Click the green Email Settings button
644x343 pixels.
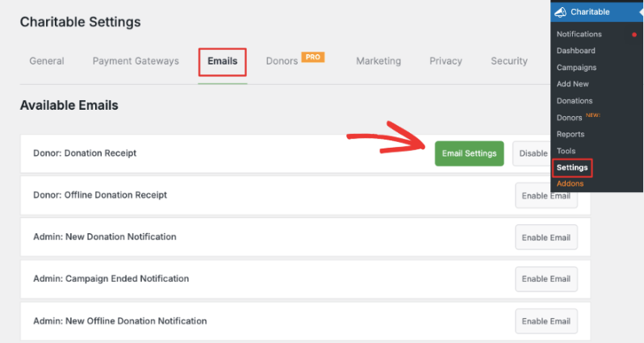(469, 153)
